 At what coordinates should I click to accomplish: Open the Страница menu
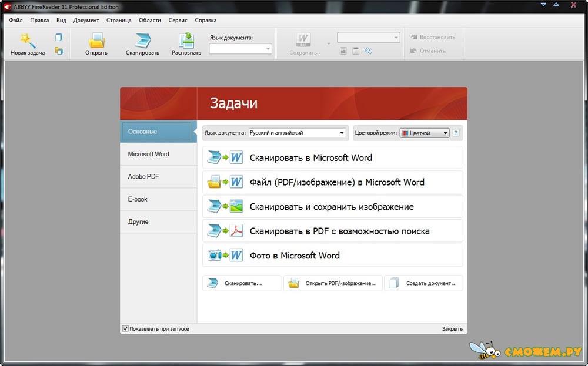pyautogui.click(x=119, y=20)
